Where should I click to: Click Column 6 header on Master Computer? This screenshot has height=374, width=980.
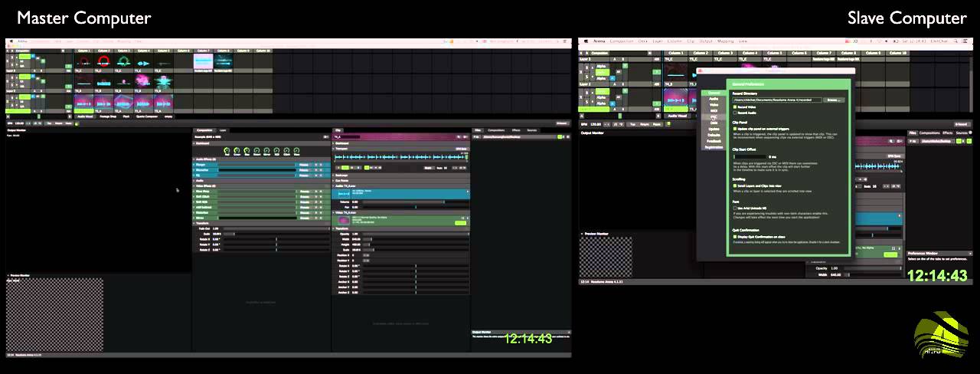coord(182,51)
